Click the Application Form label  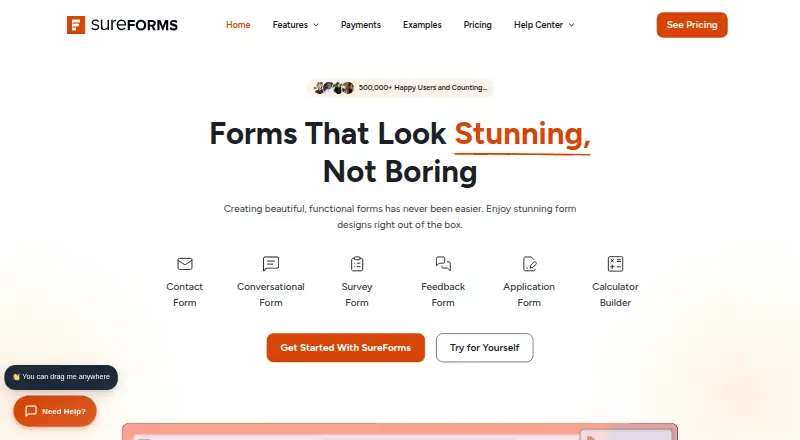pos(529,295)
